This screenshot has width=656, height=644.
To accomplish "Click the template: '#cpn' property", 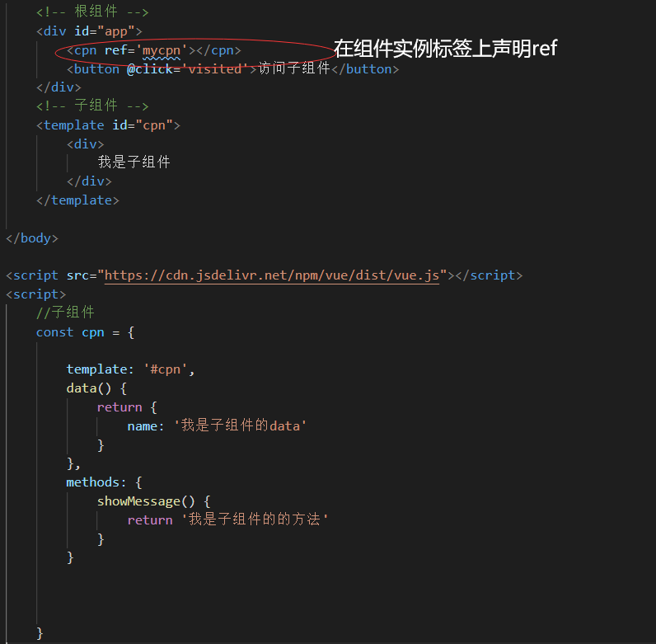I will [x=130, y=369].
